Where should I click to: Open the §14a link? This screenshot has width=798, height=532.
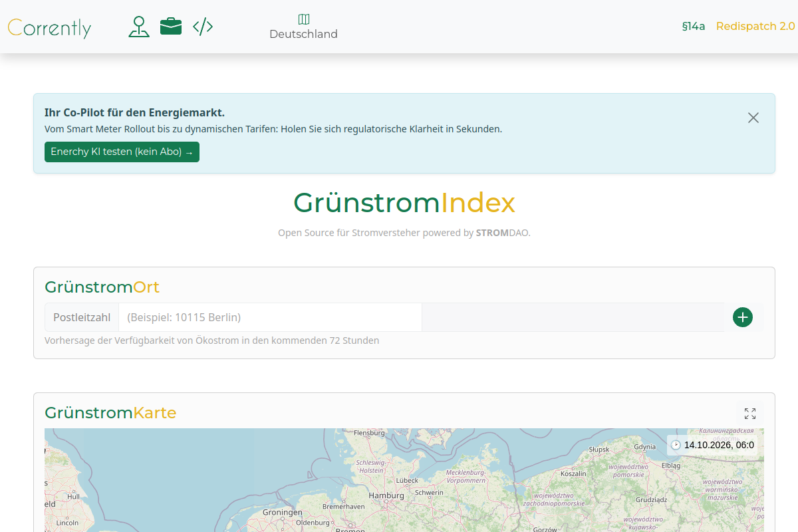pyautogui.click(x=694, y=27)
